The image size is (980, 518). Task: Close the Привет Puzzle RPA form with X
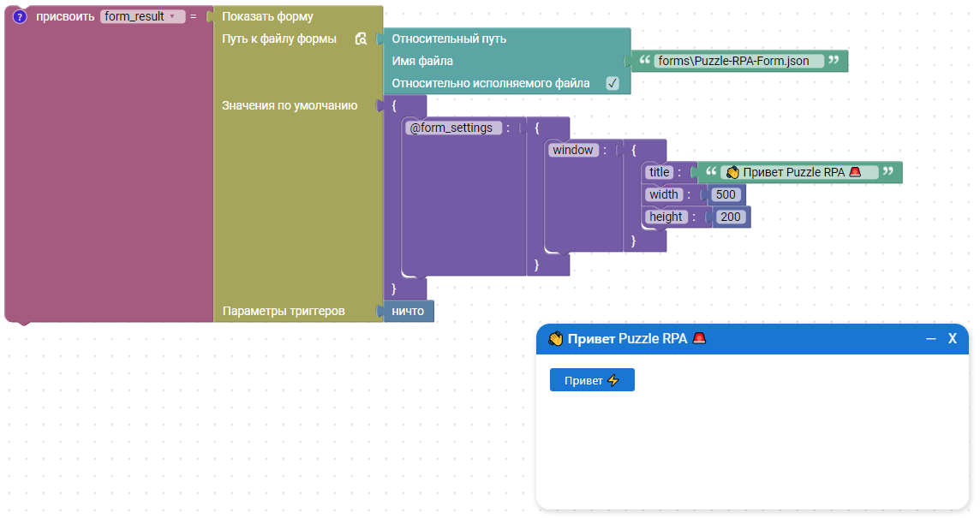point(952,339)
